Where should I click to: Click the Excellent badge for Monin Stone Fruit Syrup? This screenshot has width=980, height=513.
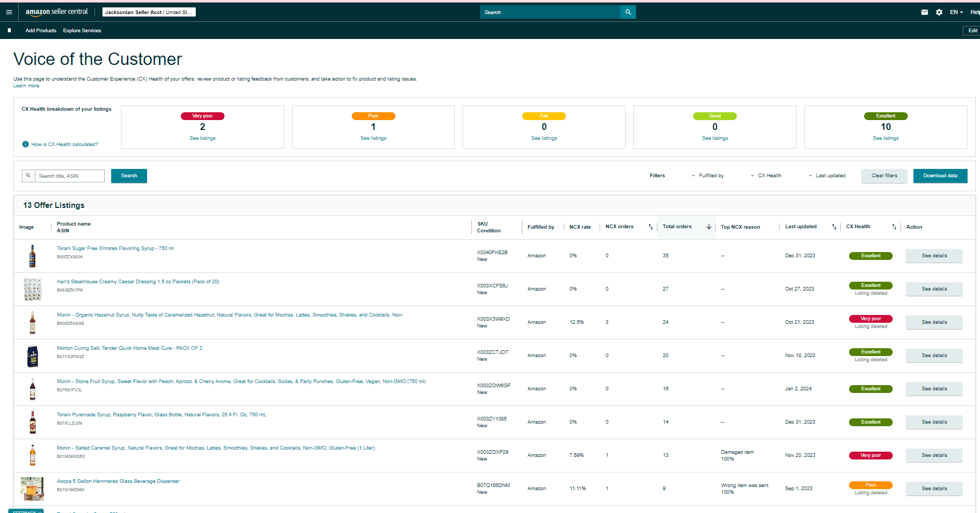tap(871, 389)
